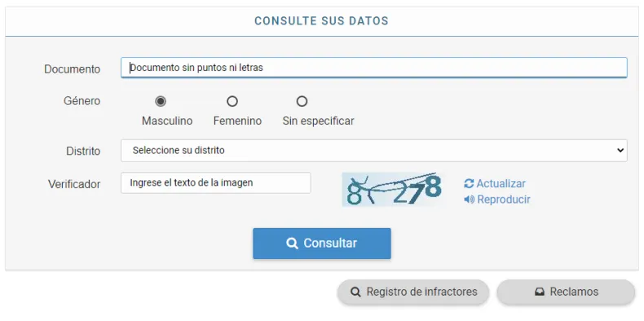644x321 pixels.
Task: Click the magnifier icon in Registro de infractores
Action: tap(355, 292)
